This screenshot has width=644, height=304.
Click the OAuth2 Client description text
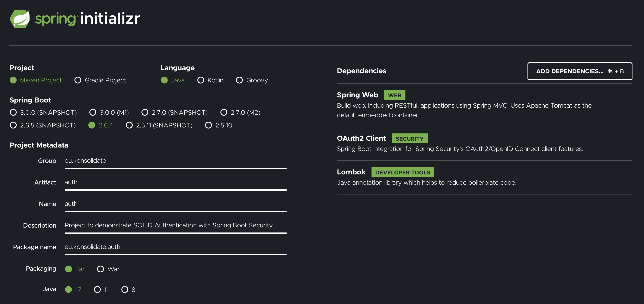tap(460, 149)
